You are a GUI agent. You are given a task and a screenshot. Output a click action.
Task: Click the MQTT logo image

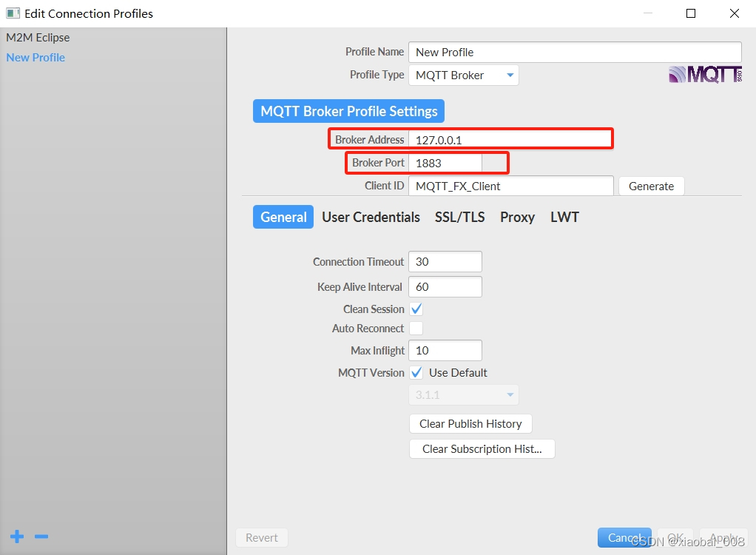[704, 73]
